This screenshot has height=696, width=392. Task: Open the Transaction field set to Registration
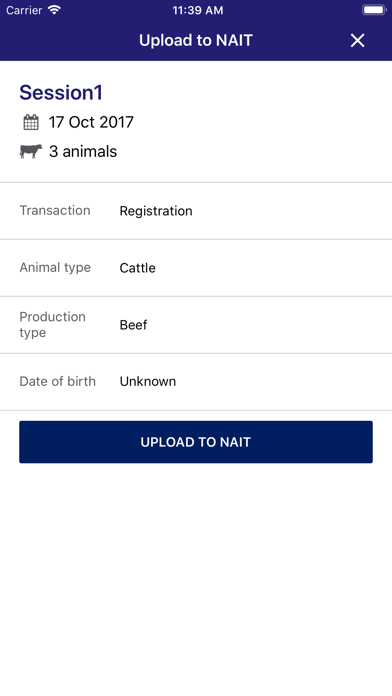pyautogui.click(x=196, y=211)
